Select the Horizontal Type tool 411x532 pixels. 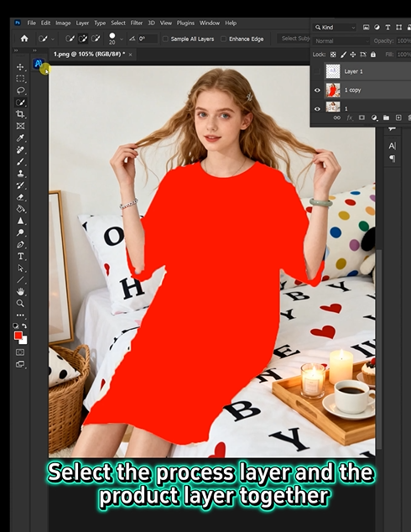pyautogui.click(x=20, y=256)
